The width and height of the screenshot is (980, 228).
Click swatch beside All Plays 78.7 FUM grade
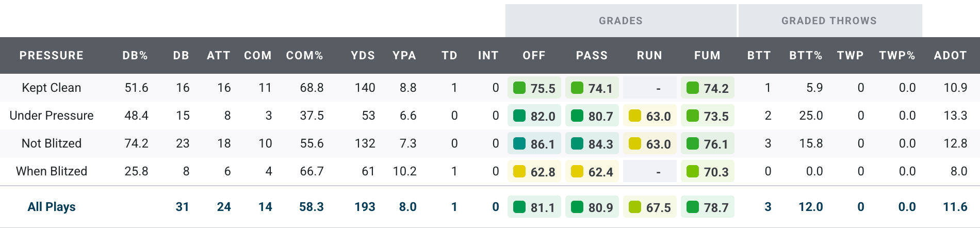(x=693, y=207)
